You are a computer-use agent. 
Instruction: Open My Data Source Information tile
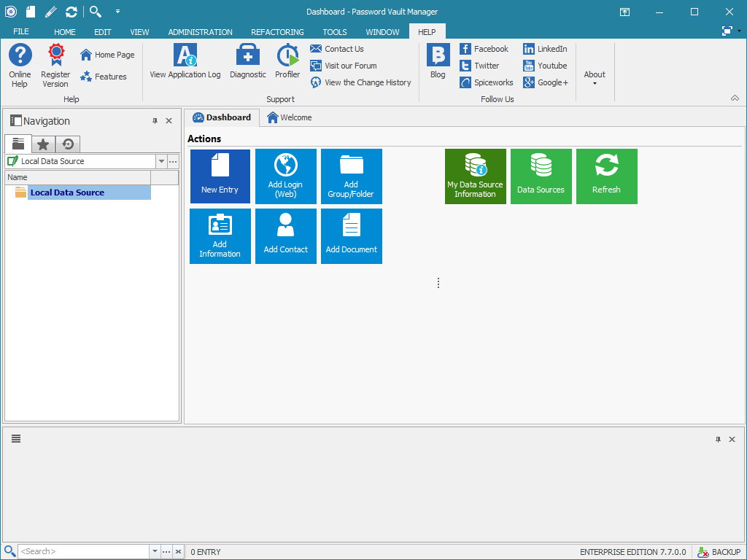pyautogui.click(x=475, y=176)
